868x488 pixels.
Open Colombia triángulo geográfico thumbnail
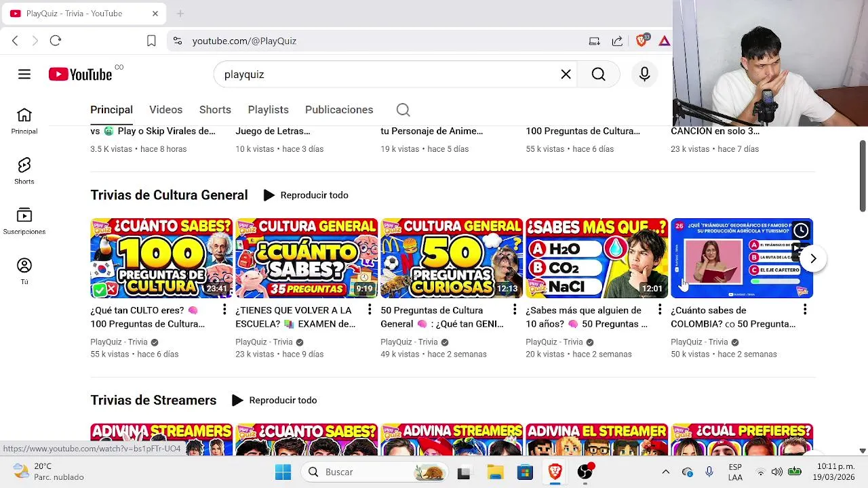[742, 258]
